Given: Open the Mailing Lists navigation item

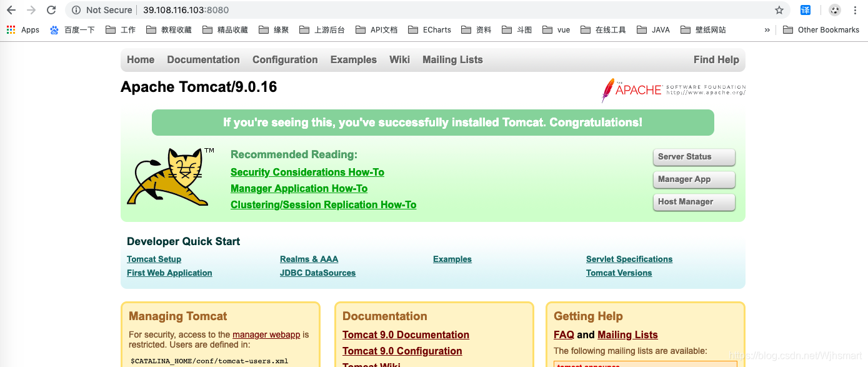Looking at the screenshot, I should (x=452, y=59).
